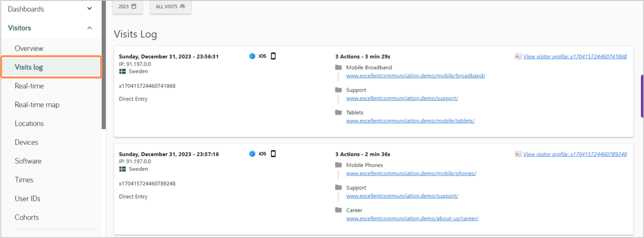Screen dimensions: 644x238
Task: Click the iOS icon in 23:56:31 visit
Action: tap(262, 56)
